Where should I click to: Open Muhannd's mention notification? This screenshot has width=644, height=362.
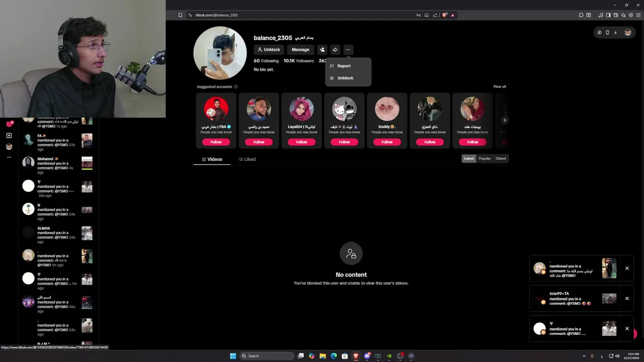(57, 165)
